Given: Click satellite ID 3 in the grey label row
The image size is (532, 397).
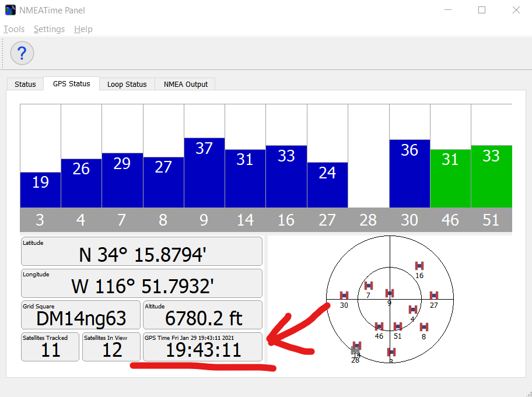Looking at the screenshot, I should click(40, 220).
